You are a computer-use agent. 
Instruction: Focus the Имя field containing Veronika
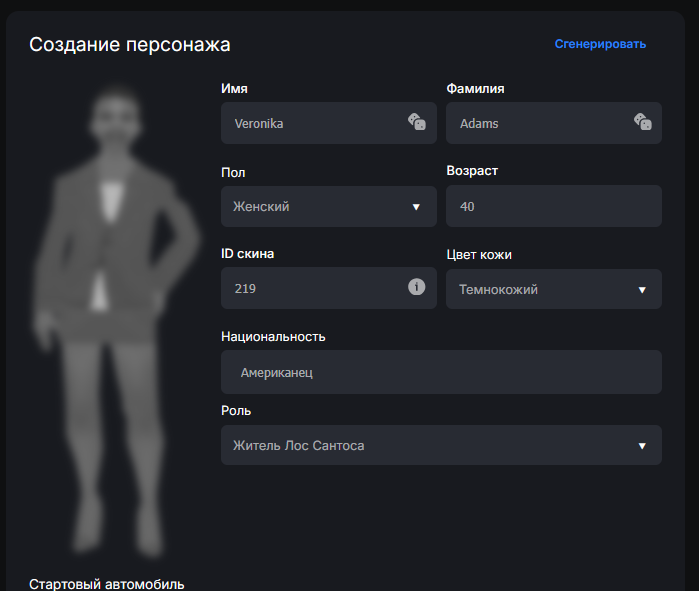coord(329,123)
